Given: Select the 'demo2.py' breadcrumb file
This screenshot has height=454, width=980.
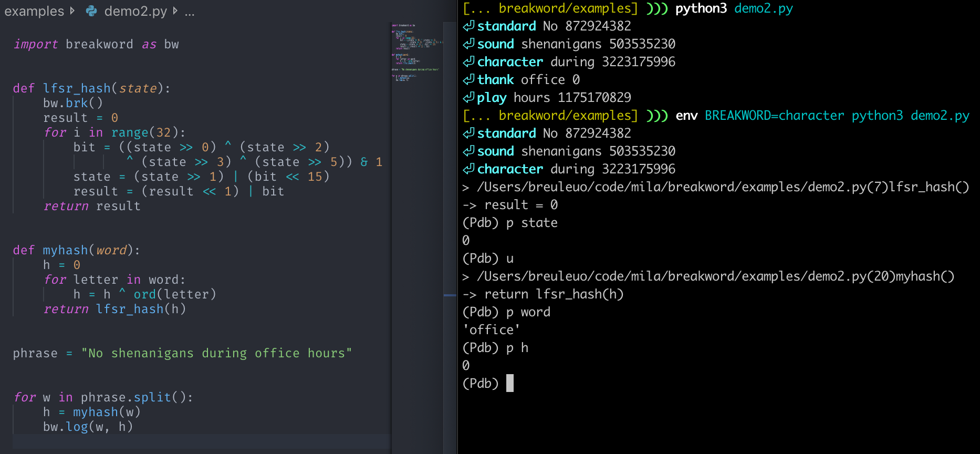Looking at the screenshot, I should (x=135, y=11).
